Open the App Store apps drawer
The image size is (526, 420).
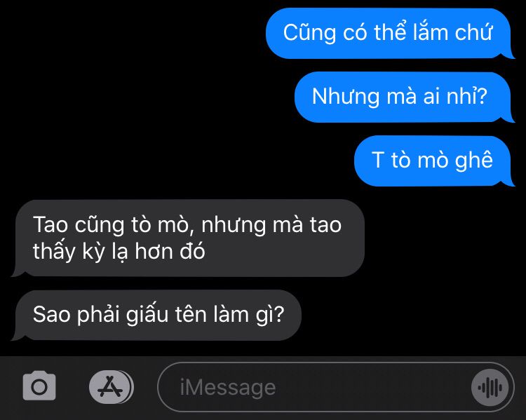(112, 387)
